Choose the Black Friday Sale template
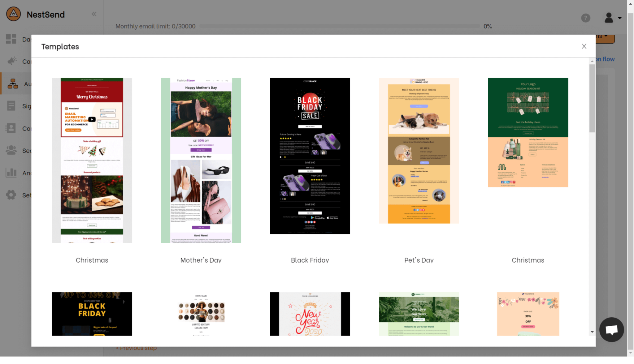The image size is (634, 364). (310, 156)
